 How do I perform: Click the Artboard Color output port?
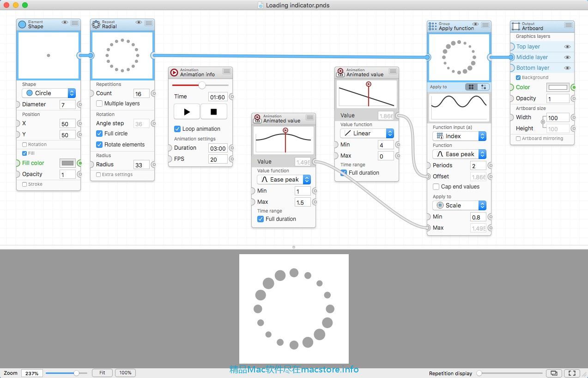[x=574, y=87]
